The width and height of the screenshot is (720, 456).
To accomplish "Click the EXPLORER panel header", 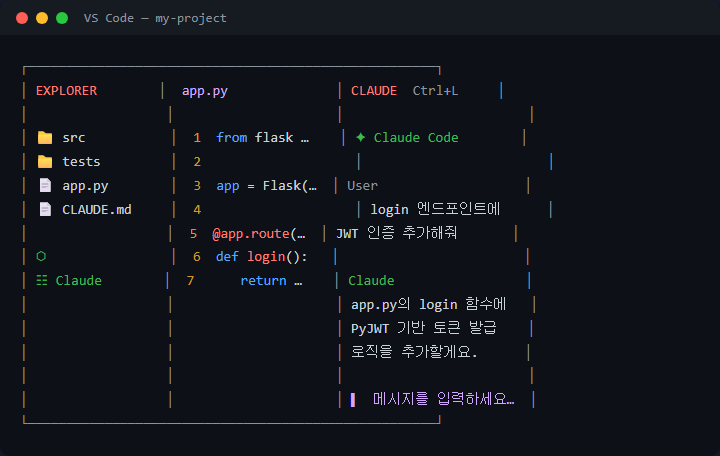I will (x=67, y=90).
